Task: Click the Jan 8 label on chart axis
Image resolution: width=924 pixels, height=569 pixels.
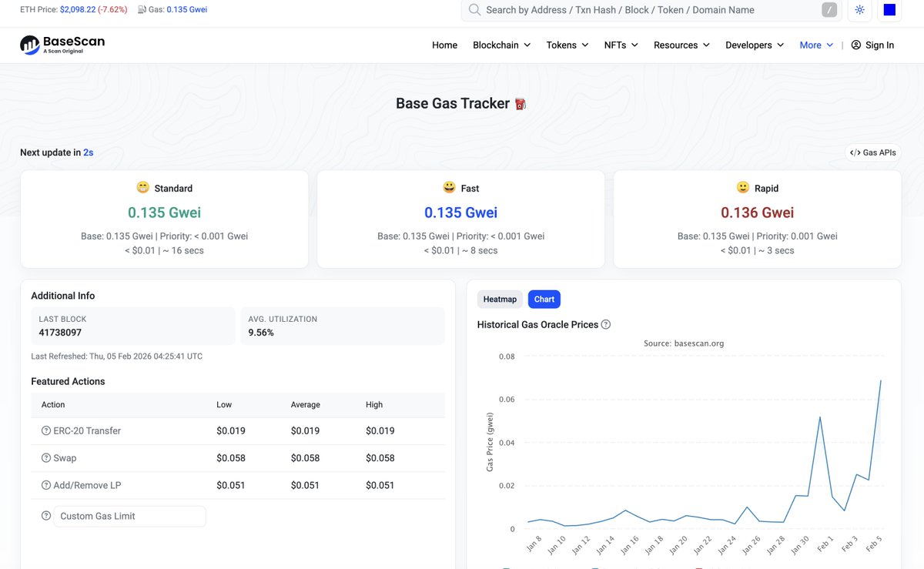Action: pos(533,544)
